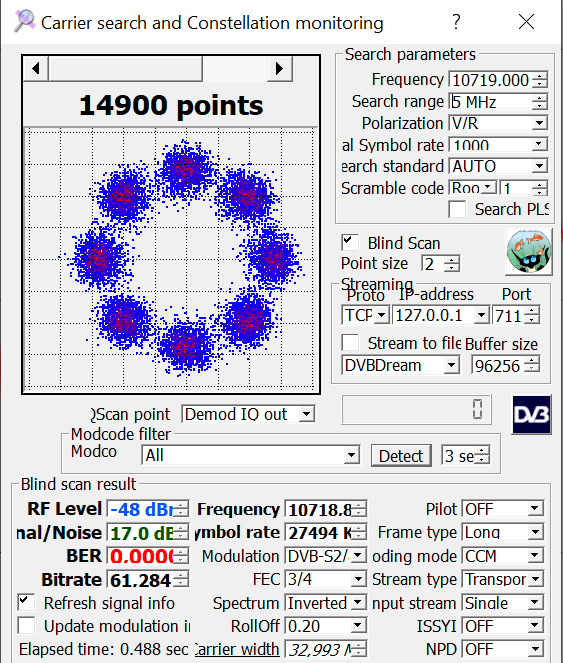
Task: Click the constellation IQ plot area
Action: (170, 260)
